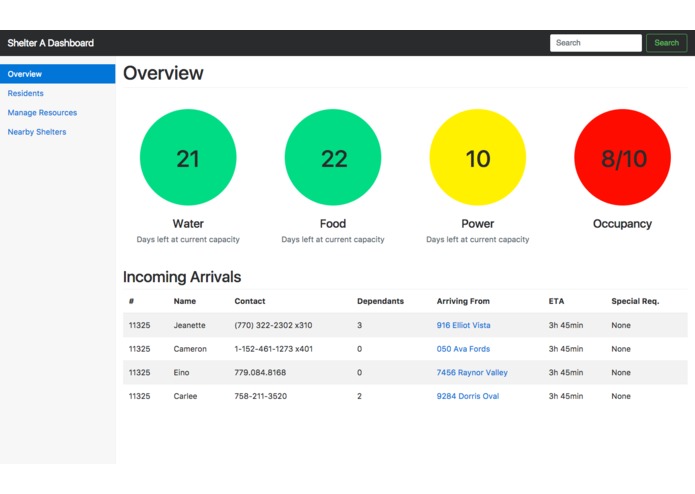Select the name Carlee in the table
This screenshot has height=494, width=695.
[x=185, y=396]
